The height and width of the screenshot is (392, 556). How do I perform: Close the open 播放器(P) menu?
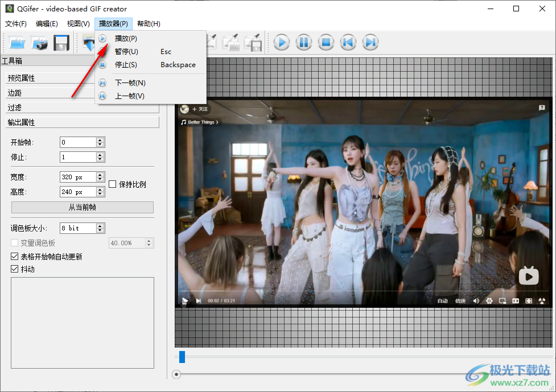113,24
